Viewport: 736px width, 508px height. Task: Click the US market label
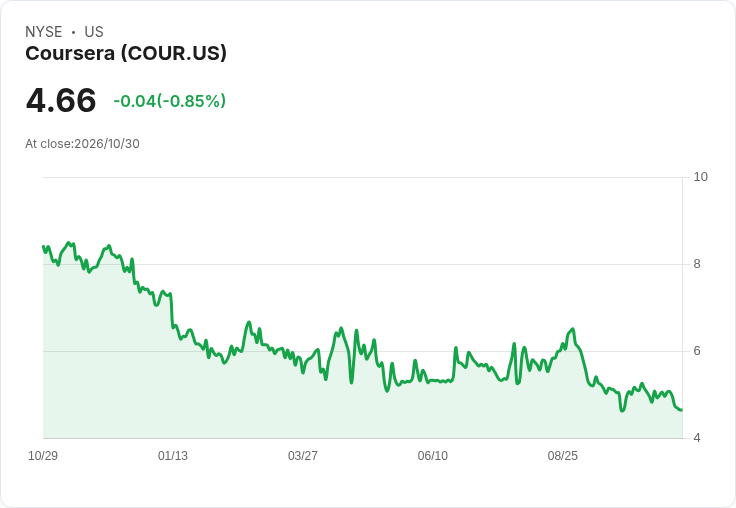click(94, 32)
